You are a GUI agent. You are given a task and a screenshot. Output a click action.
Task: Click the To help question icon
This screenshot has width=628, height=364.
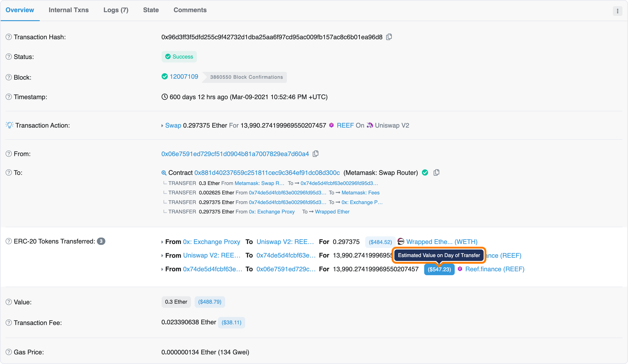[9, 172]
